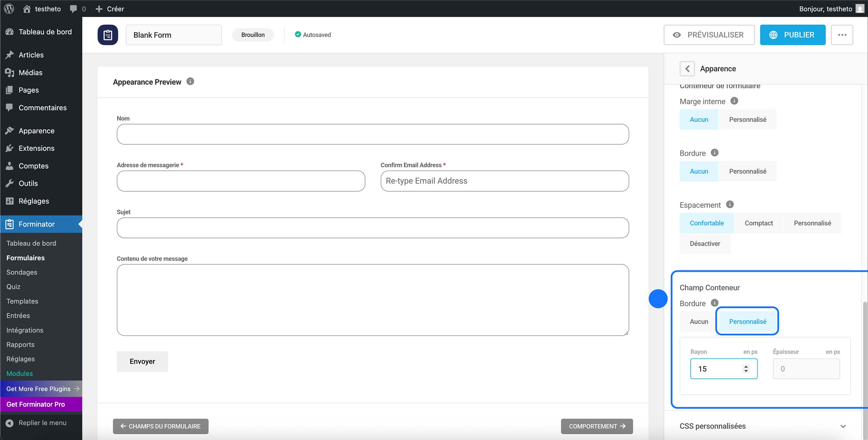Open the three-dots more options menu
The image size is (868, 440).
842,35
